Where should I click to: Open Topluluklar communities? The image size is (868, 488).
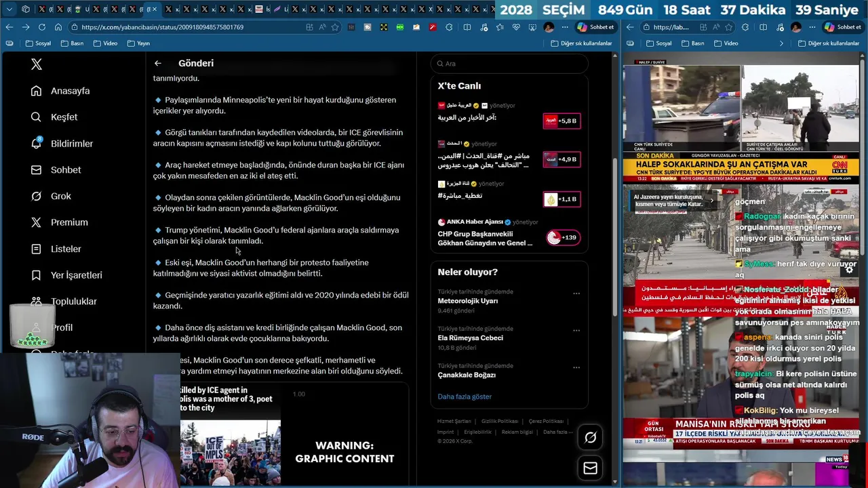pyautogui.click(x=64, y=302)
